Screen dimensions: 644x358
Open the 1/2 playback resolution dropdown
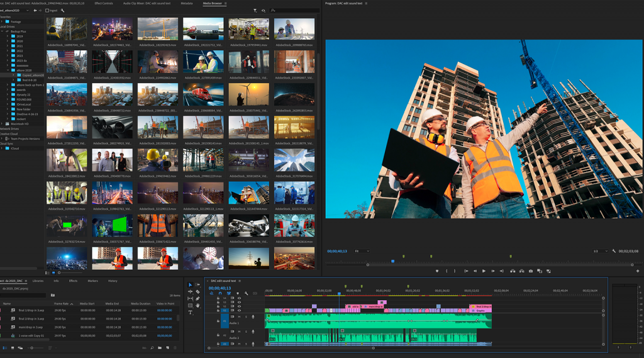click(x=600, y=251)
